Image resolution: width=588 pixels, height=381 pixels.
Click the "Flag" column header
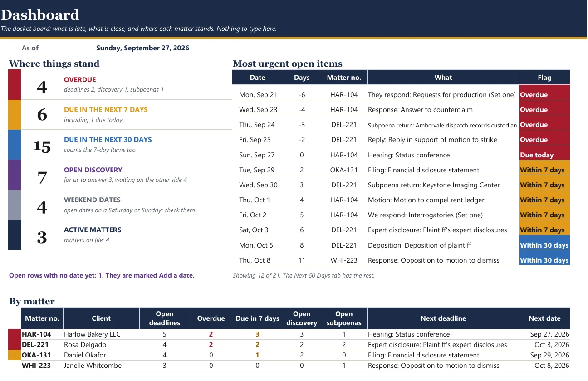tap(544, 78)
